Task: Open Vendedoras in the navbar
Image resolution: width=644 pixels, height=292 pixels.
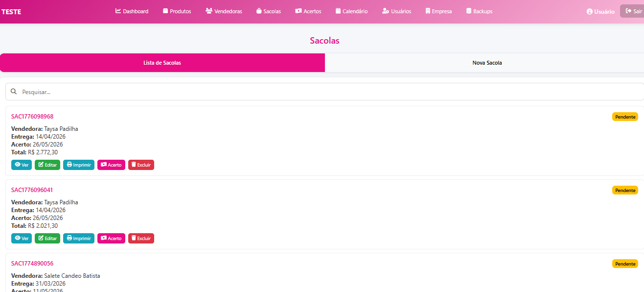Action: (224, 11)
